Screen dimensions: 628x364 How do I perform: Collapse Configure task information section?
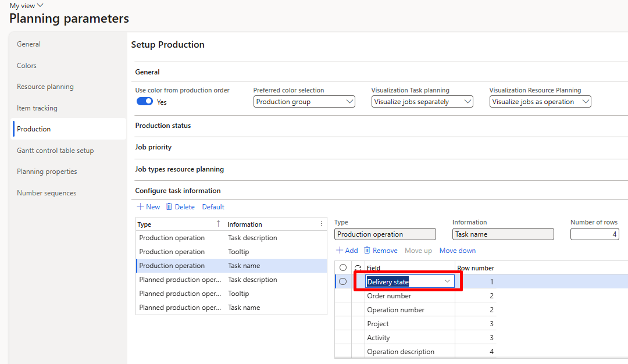178,191
